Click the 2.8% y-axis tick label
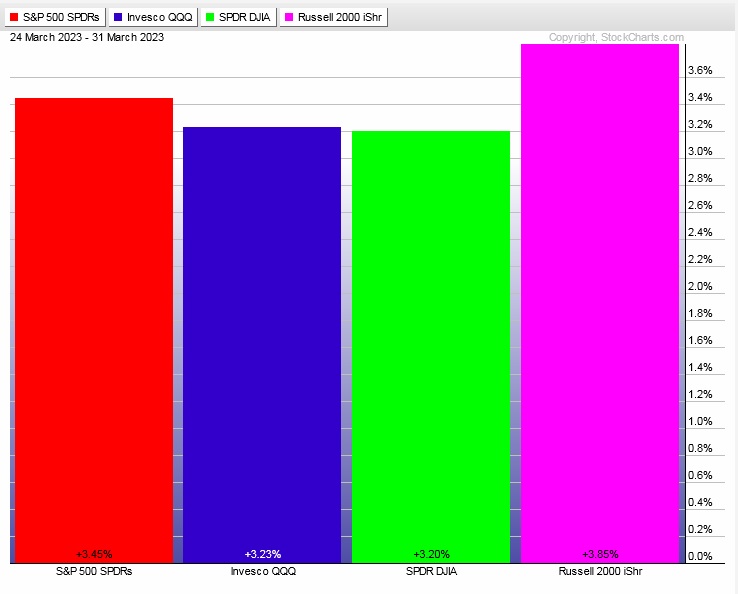The width and height of the screenshot is (738, 594). [700, 178]
